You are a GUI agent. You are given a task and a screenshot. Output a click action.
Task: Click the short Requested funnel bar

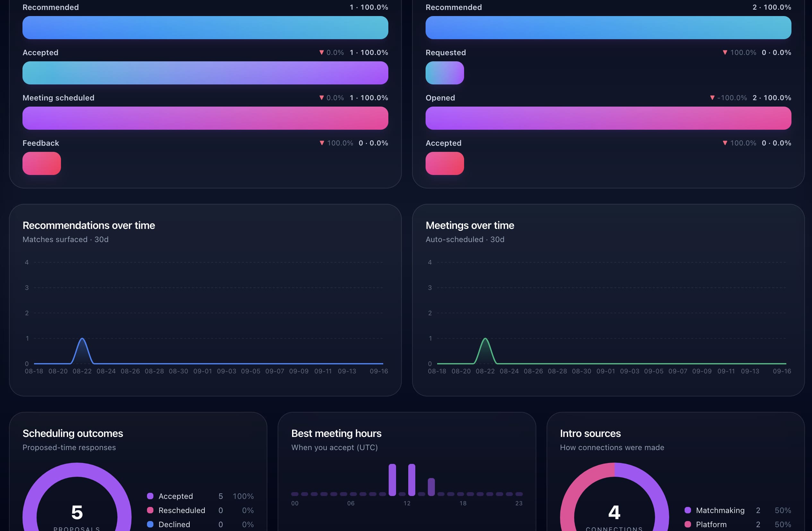[x=445, y=73]
